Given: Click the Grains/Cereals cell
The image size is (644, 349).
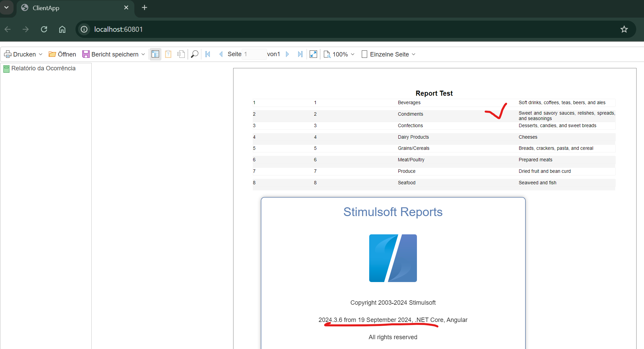Looking at the screenshot, I should click(414, 148).
